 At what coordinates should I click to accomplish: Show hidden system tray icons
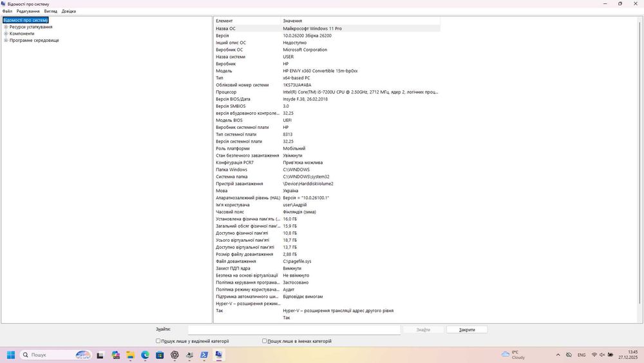[x=558, y=355]
